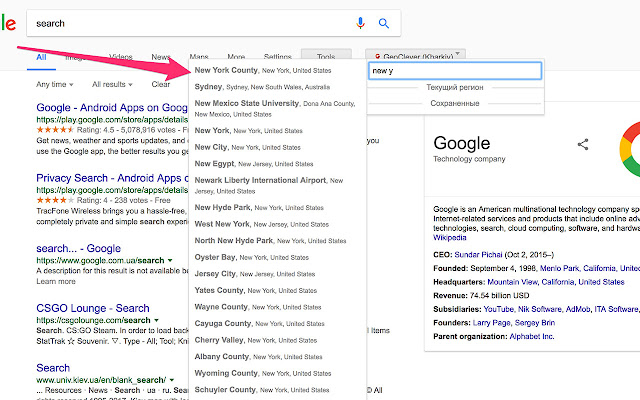Switch to the News tab
This screenshot has width=640, height=400.
(161, 57)
